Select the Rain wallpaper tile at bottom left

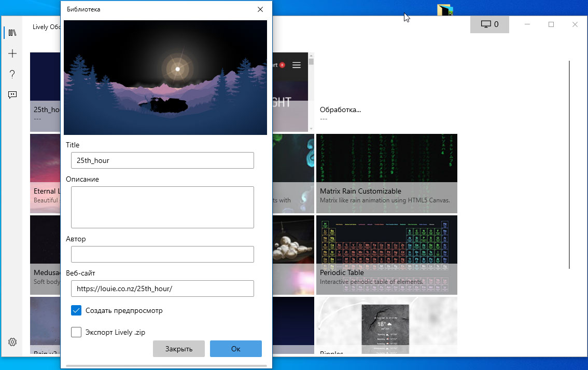pyautogui.click(x=45, y=325)
